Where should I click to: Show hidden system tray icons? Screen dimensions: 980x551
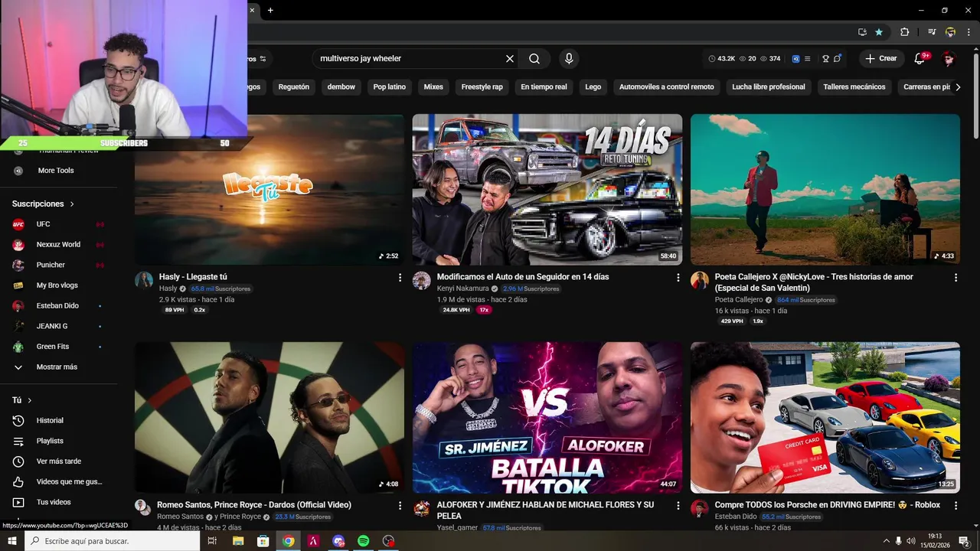(x=886, y=541)
